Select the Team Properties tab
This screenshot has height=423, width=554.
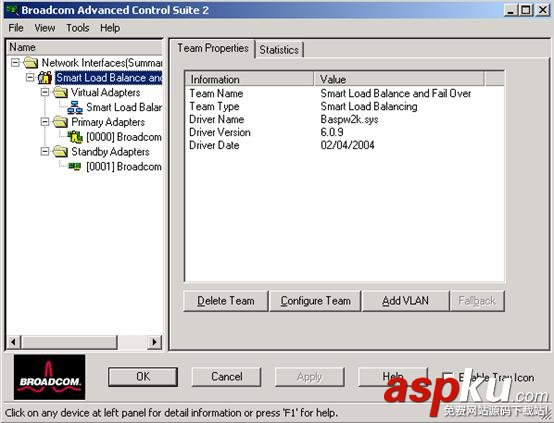(x=213, y=48)
